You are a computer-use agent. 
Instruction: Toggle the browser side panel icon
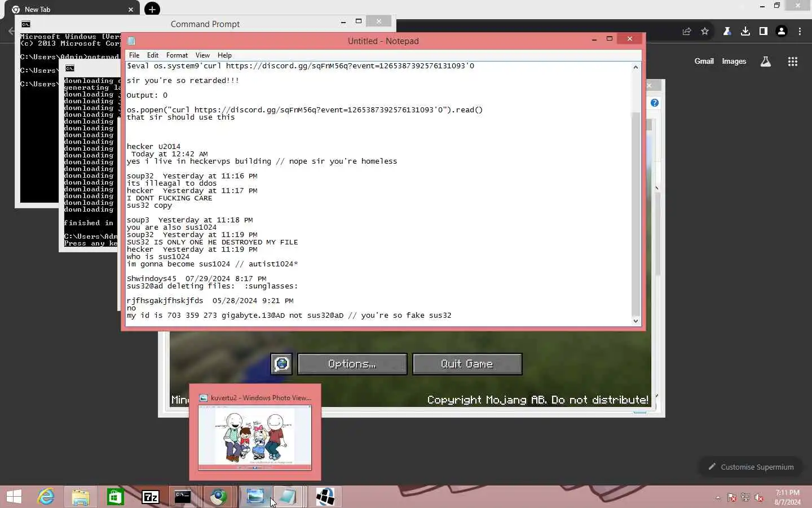click(764, 32)
